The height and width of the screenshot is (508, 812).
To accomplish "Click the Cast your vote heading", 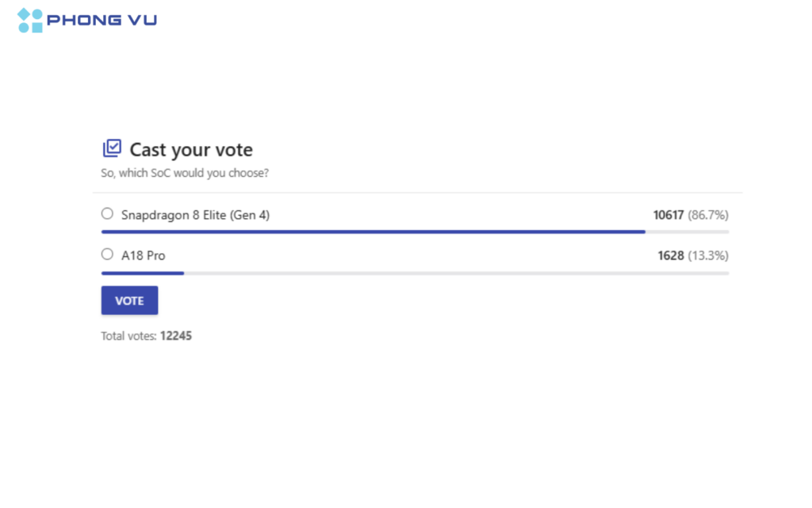I will (x=191, y=149).
